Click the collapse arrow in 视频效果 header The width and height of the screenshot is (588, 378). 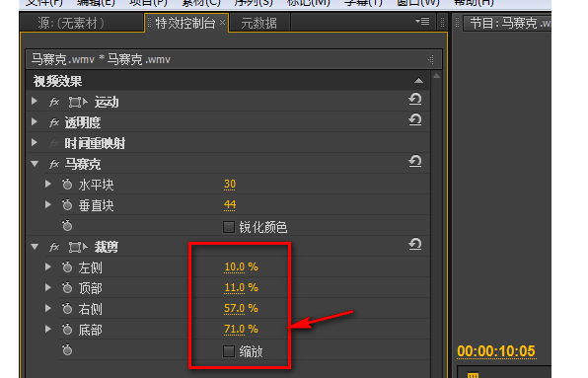coord(418,81)
